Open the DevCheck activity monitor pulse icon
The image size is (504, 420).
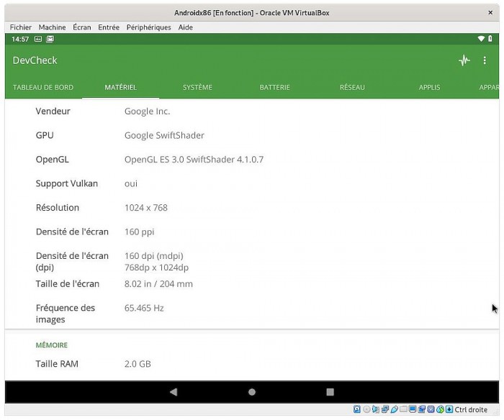[x=464, y=60]
